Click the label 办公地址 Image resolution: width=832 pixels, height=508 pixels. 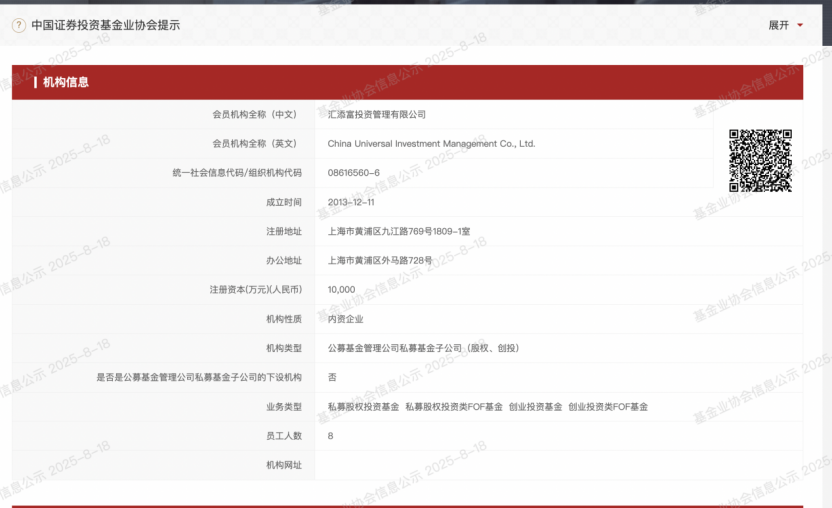[284, 261]
